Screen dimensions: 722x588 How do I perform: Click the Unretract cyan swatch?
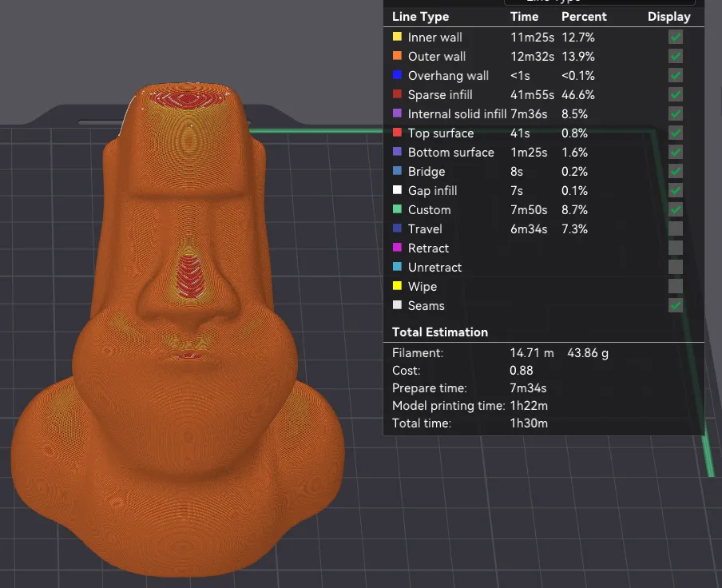click(397, 267)
